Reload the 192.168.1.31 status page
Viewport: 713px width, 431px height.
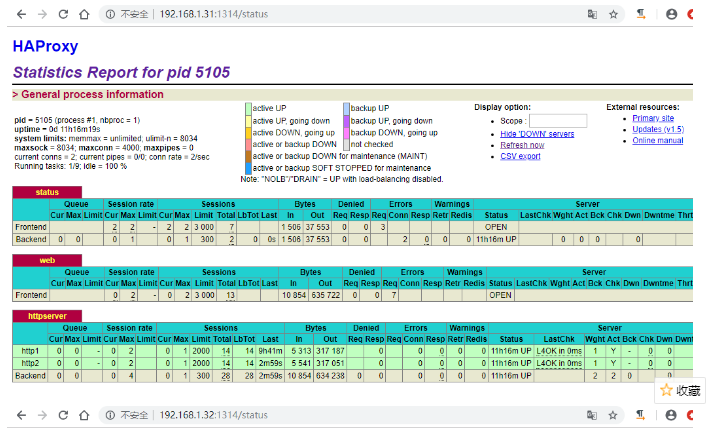click(x=63, y=15)
